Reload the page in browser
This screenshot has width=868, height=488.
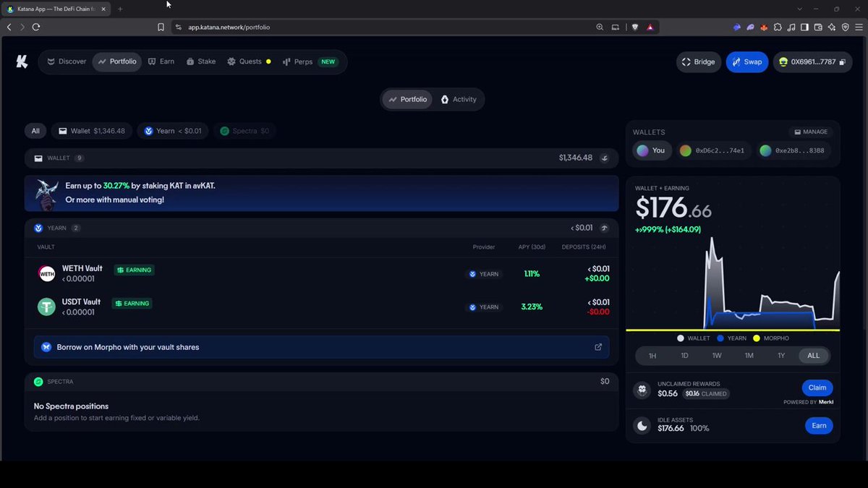click(35, 27)
